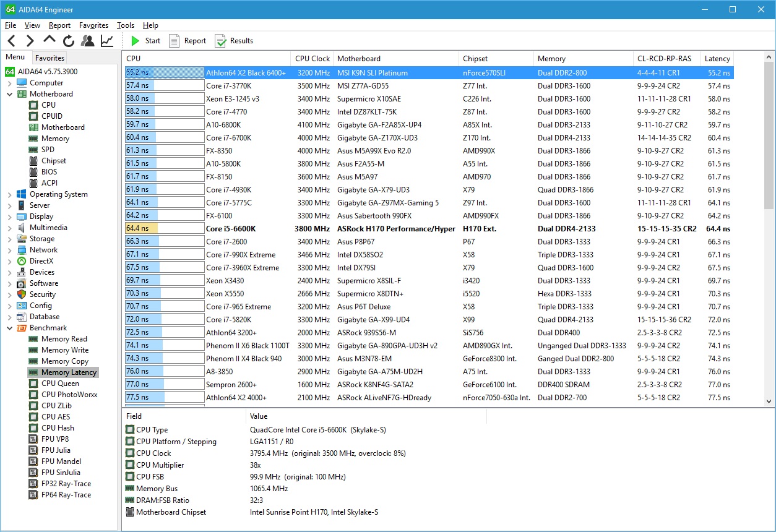Select the CPU Queen benchmark icon

[33, 384]
